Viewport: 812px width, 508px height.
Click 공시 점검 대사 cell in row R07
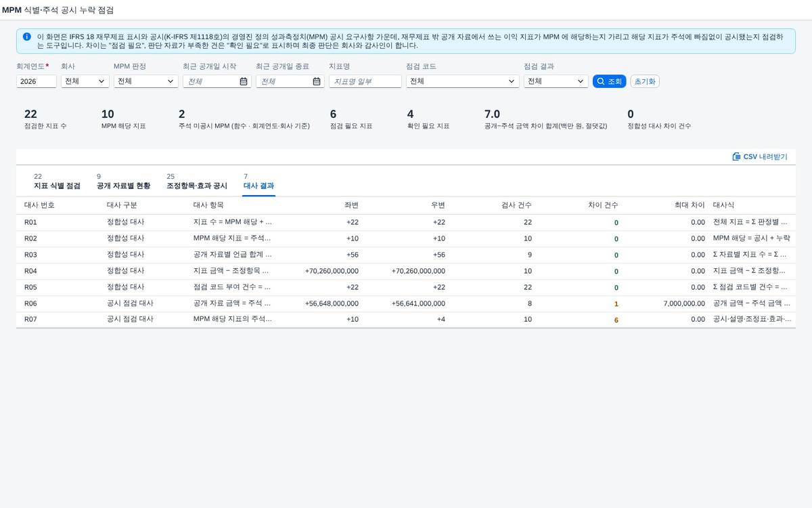[130, 319]
